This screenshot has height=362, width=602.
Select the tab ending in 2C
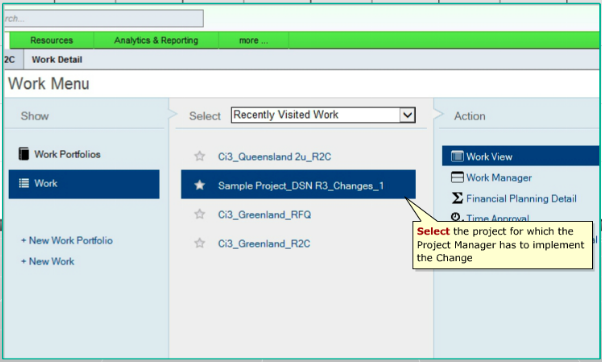(x=12, y=60)
